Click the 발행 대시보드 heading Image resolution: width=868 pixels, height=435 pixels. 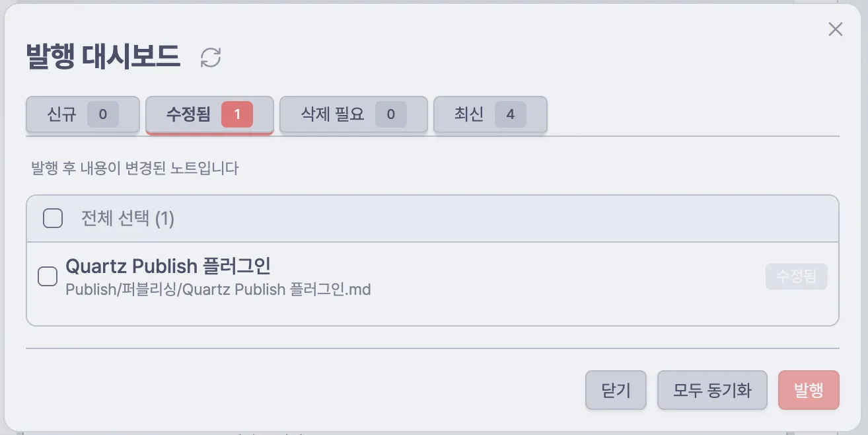(x=103, y=57)
